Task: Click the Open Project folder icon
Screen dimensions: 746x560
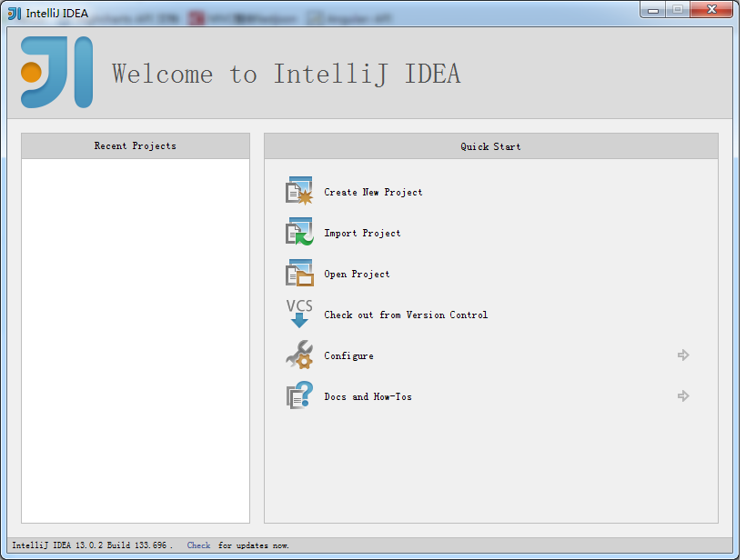Action: pyautogui.click(x=299, y=273)
